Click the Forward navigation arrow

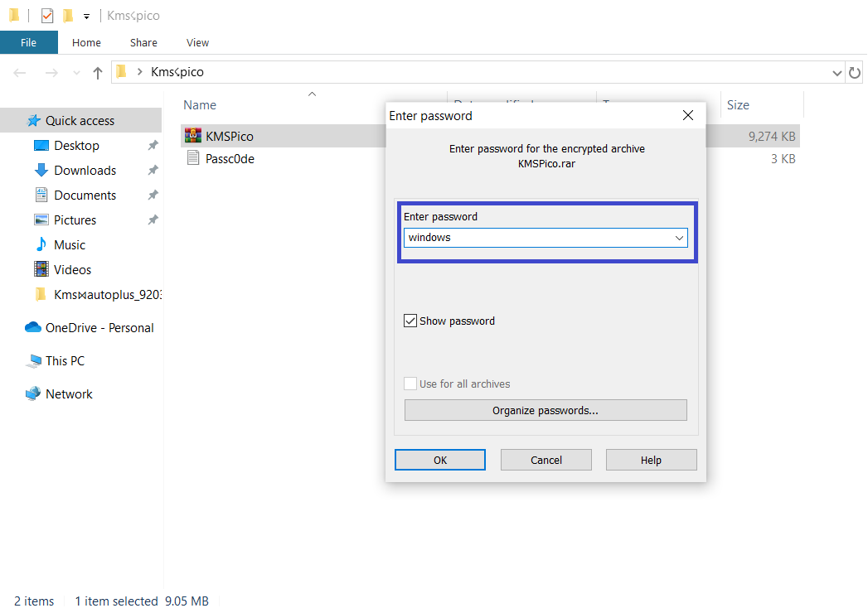pos(51,72)
